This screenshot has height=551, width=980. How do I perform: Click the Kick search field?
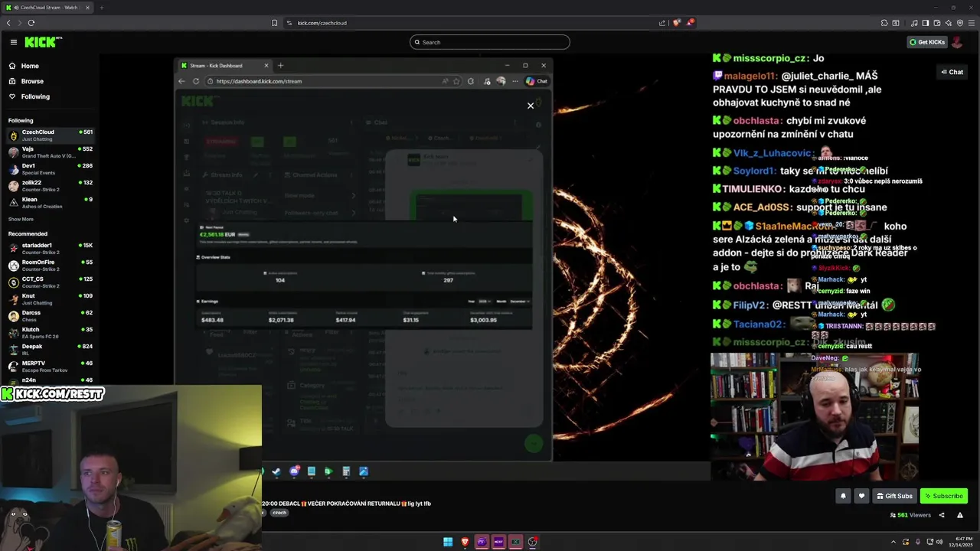(x=490, y=42)
